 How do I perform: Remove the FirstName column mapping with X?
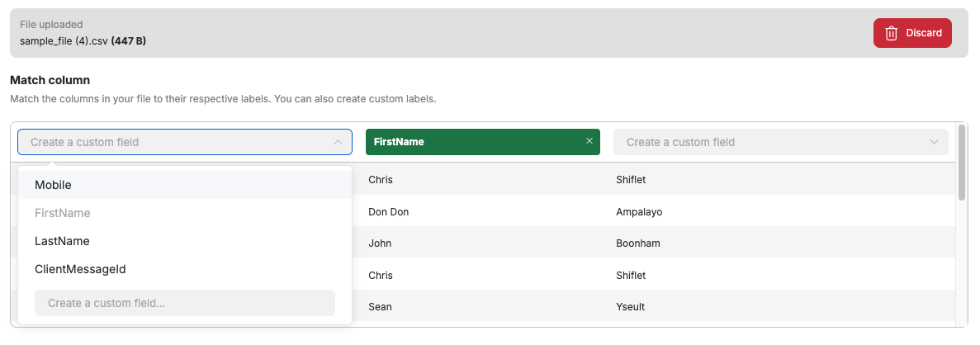(x=589, y=141)
